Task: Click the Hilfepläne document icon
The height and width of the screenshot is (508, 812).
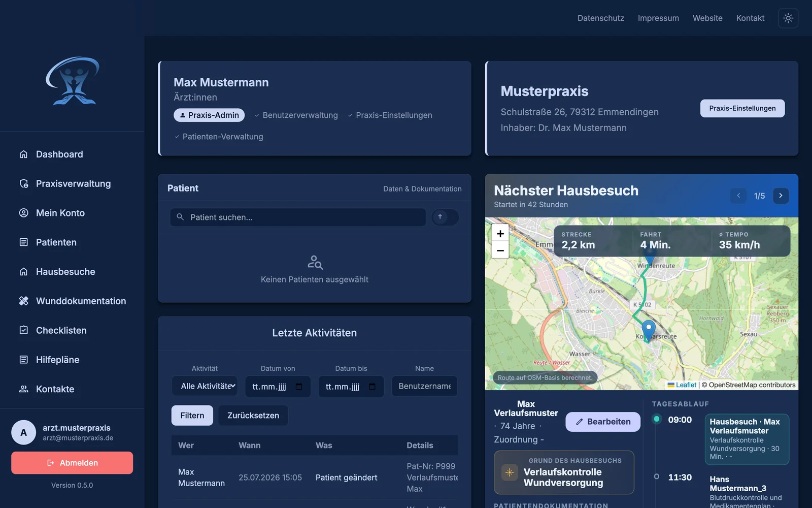Action: point(23,360)
